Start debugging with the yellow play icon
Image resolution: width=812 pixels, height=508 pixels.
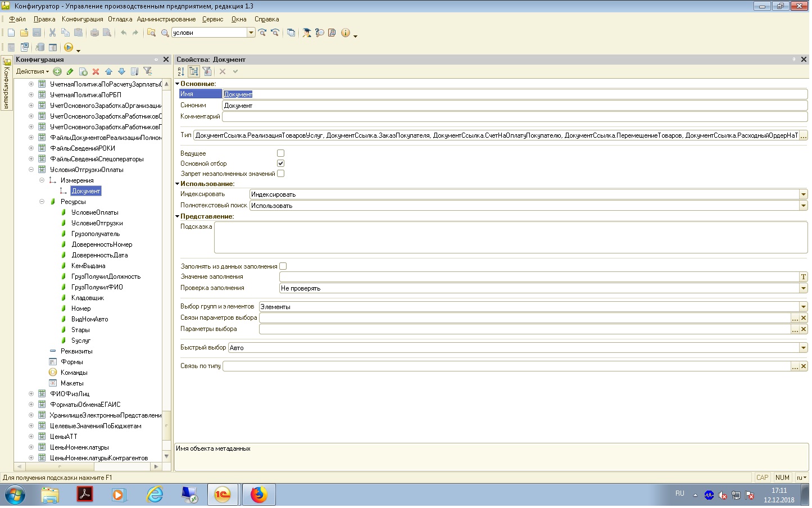[69, 48]
